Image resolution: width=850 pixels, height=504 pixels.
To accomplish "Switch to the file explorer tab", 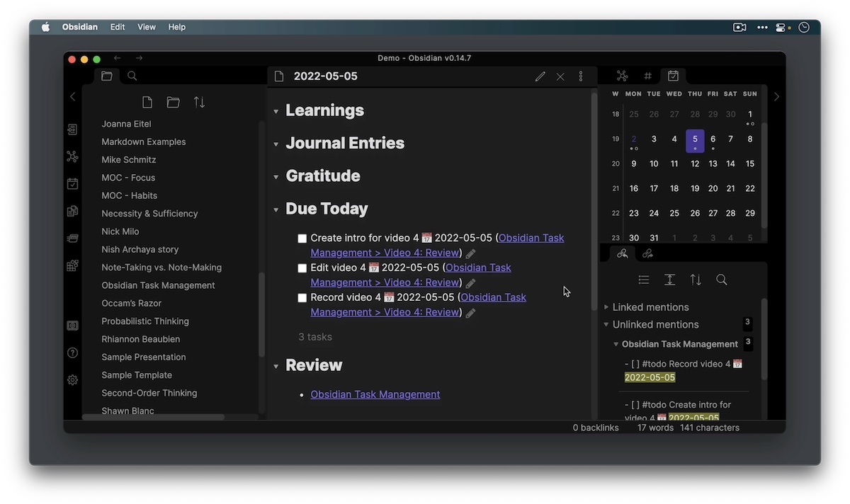I will [107, 76].
